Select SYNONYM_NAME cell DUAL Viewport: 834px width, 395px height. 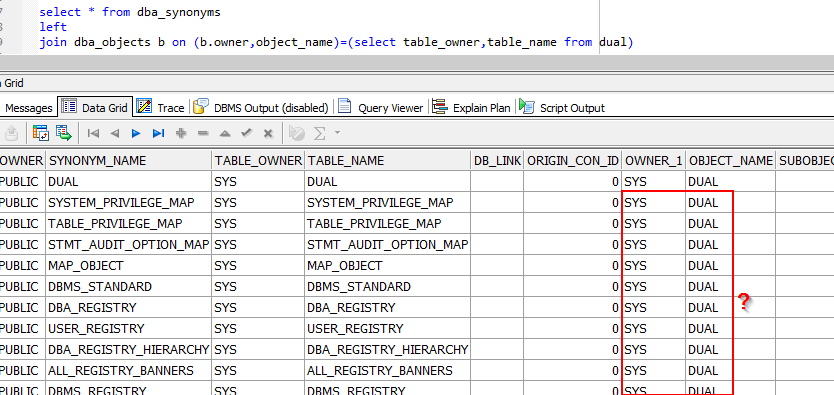coord(128,181)
